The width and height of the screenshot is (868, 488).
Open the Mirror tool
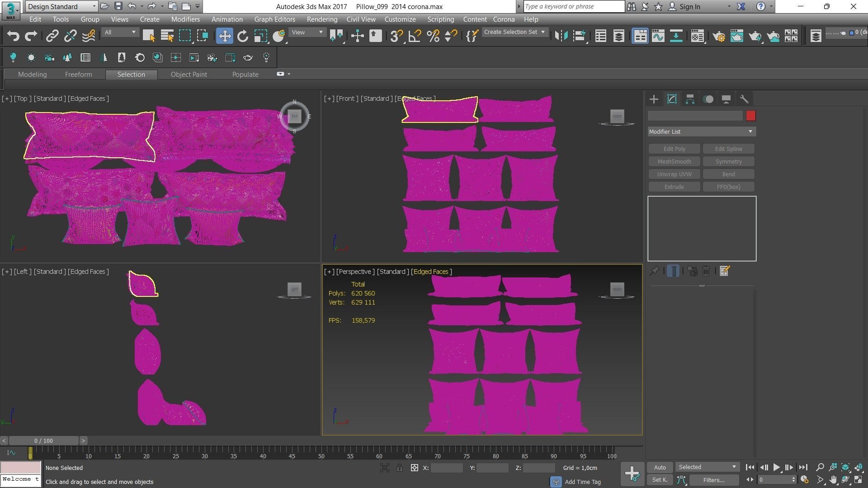pyautogui.click(x=561, y=36)
